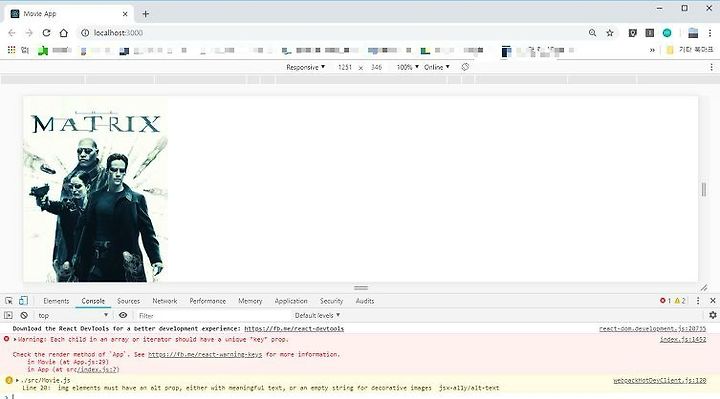720x399 pixels.
Task: Expand the ./src/Movie.js warning
Action: point(17,380)
